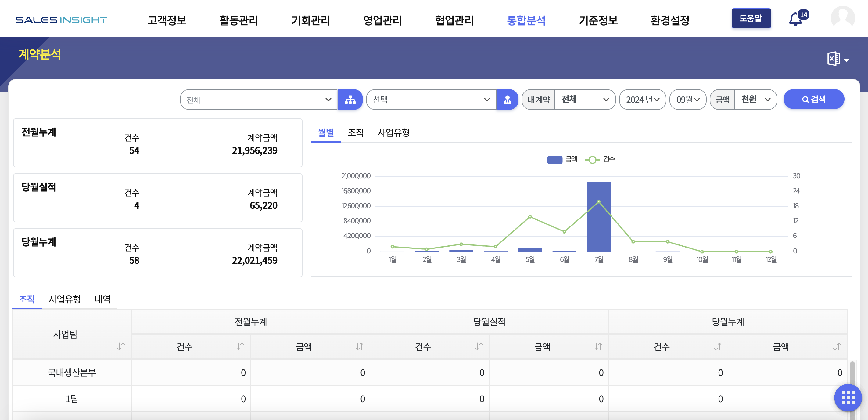868x420 pixels.
Task: Switch to the 사업유형 chart tab
Action: pos(393,132)
